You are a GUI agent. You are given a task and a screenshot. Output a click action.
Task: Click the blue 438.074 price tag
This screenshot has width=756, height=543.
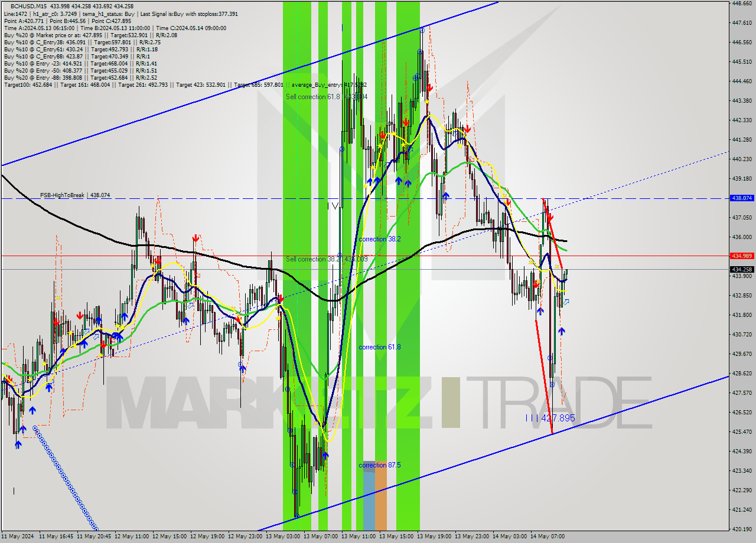click(x=741, y=198)
